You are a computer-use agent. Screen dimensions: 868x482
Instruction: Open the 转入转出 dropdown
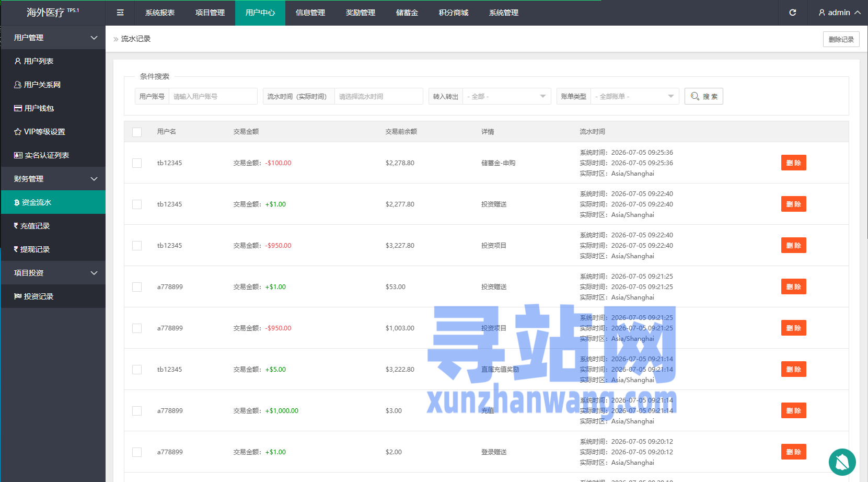click(506, 96)
